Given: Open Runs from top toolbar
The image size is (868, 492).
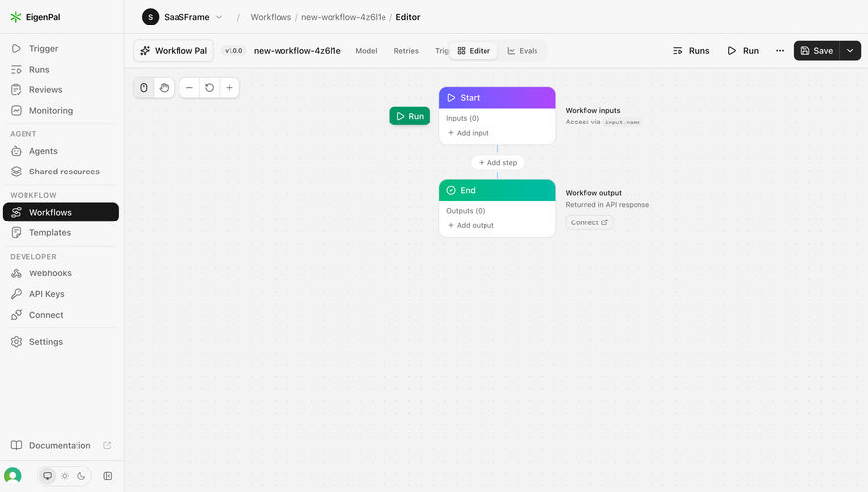Looking at the screenshot, I should click(690, 50).
